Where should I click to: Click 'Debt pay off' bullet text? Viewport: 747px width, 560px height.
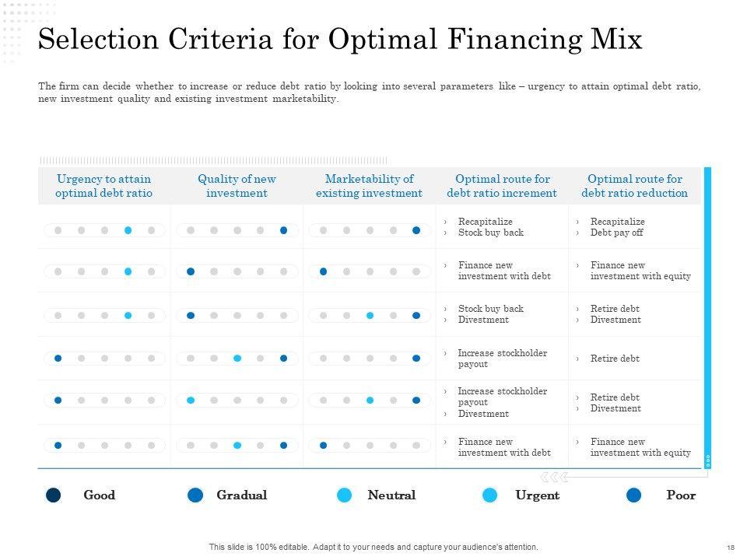pyautogui.click(x=616, y=233)
